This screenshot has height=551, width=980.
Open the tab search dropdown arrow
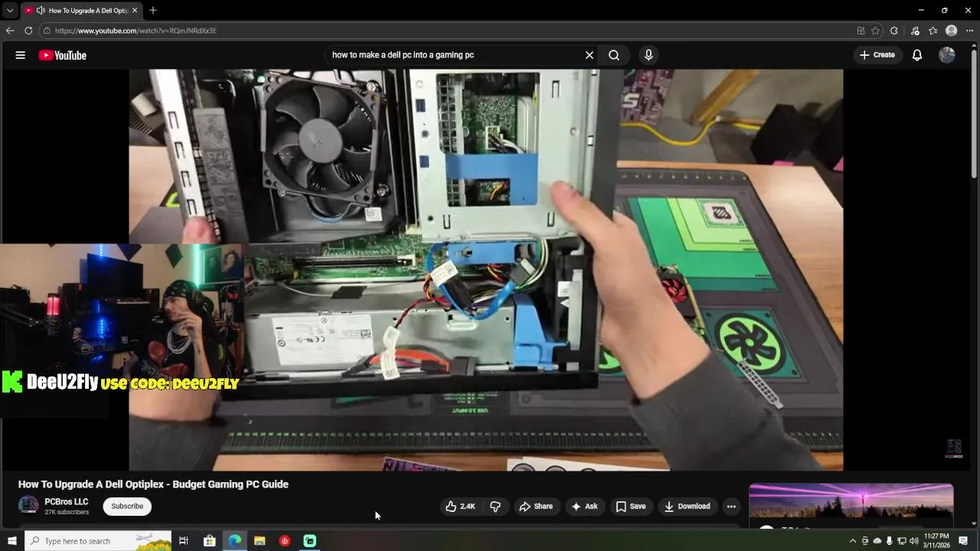click(x=9, y=11)
